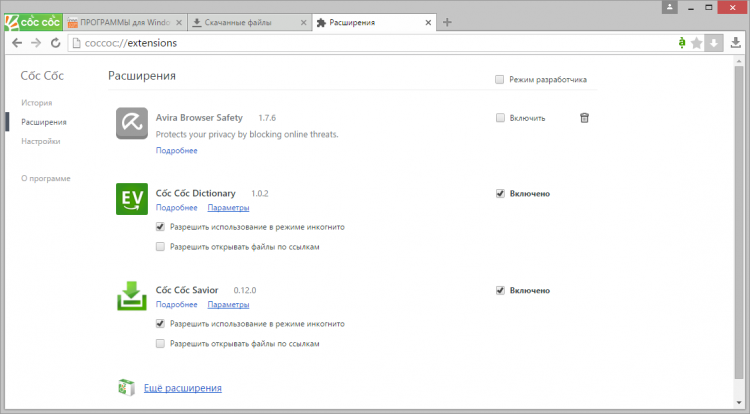The image size is (750, 414).
Task: Click the Avira Browser Safety extension icon
Action: pyautogui.click(x=132, y=123)
